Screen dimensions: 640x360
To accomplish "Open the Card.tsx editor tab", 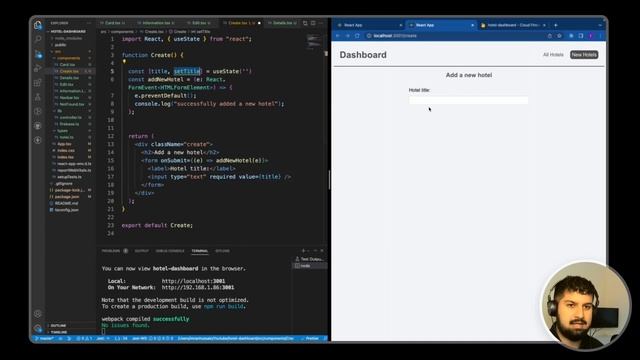I will click(x=113, y=23).
